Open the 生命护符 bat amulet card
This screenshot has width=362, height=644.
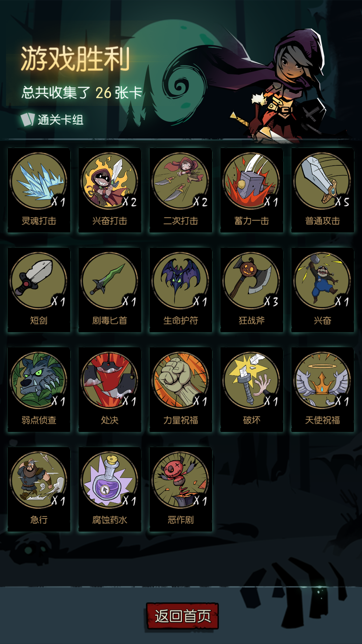coord(181,290)
